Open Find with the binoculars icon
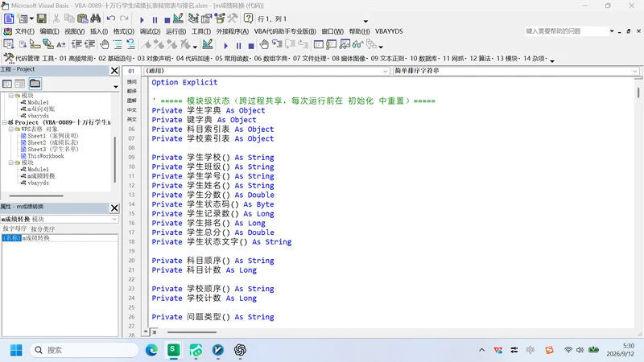 pos(96,19)
